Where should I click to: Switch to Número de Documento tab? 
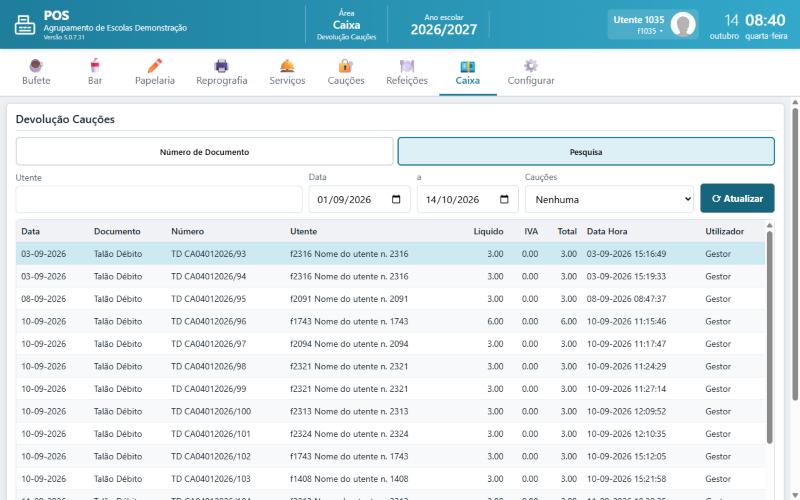coord(204,152)
